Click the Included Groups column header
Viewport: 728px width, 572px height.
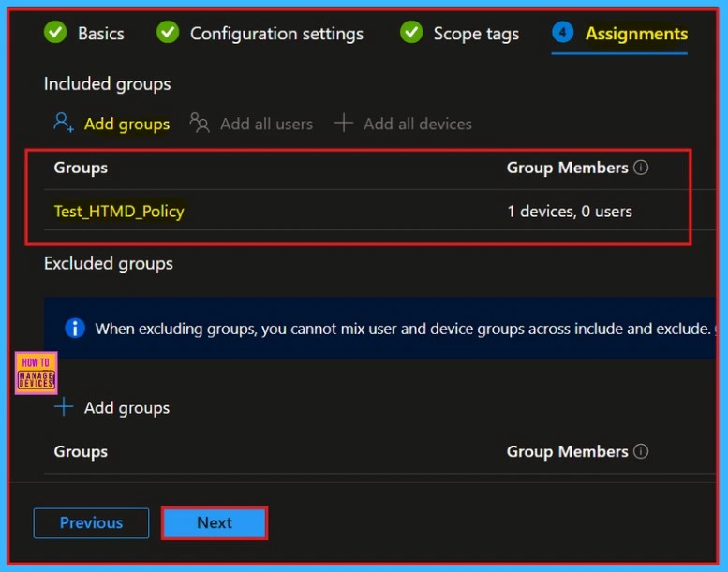click(x=81, y=168)
